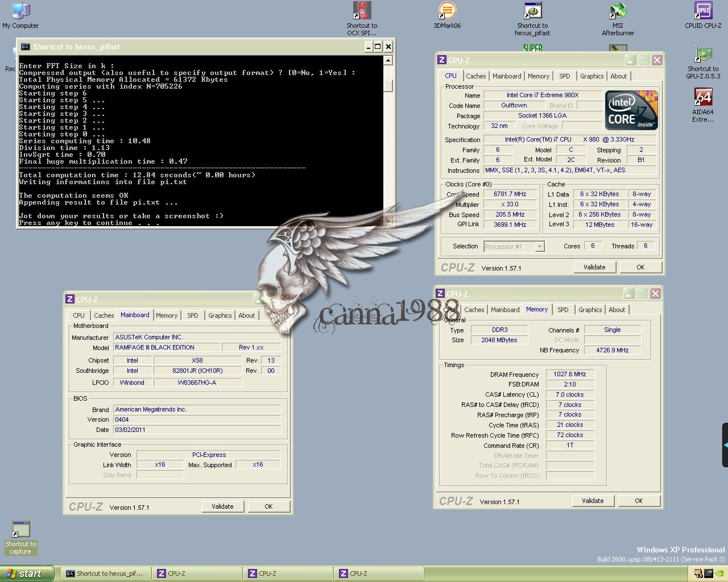This screenshot has width=728, height=582.
Task: Select Caches tab in the Memory CPU-Z window
Action: (x=474, y=310)
